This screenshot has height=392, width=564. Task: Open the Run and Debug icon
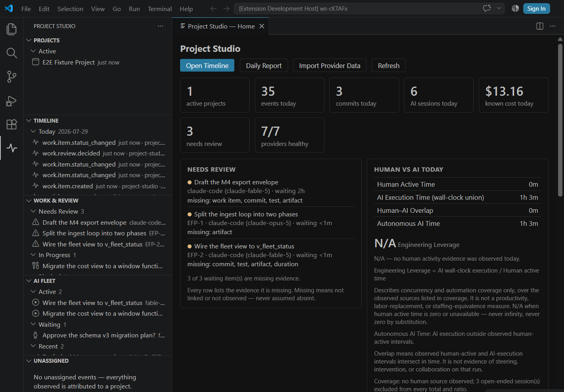click(12, 101)
